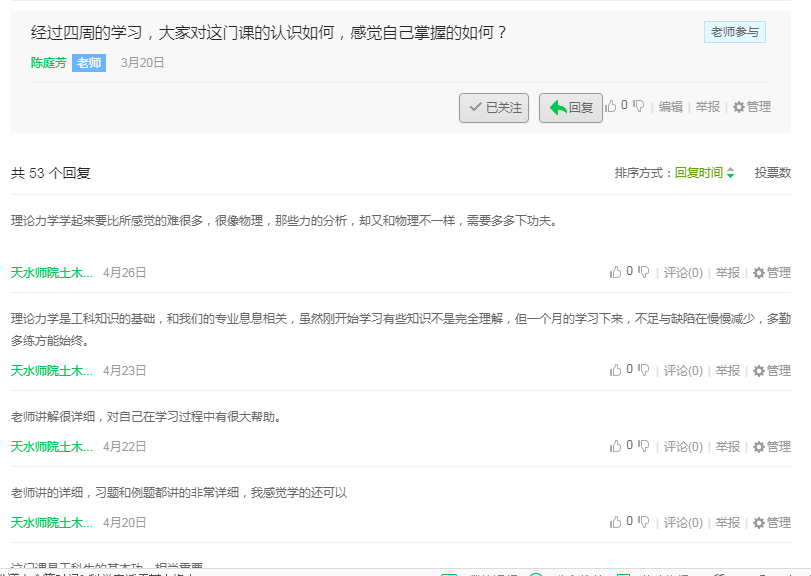This screenshot has height=576, width=811.
Task: Expand 评论(0) on the April 26 reply
Action: [x=683, y=273]
